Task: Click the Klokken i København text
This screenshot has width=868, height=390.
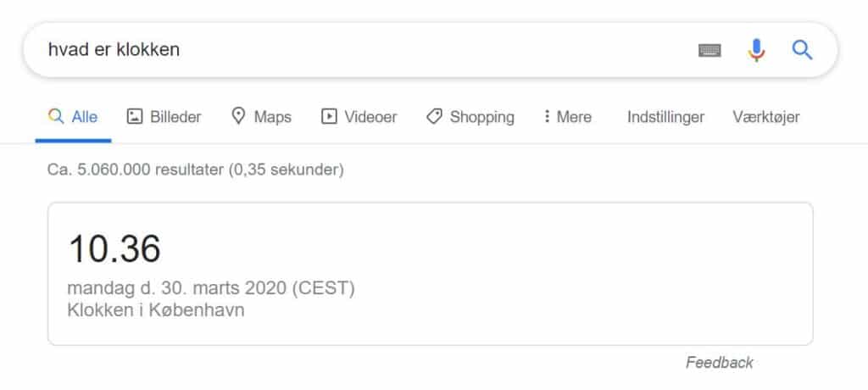Action: pyautogui.click(x=156, y=309)
